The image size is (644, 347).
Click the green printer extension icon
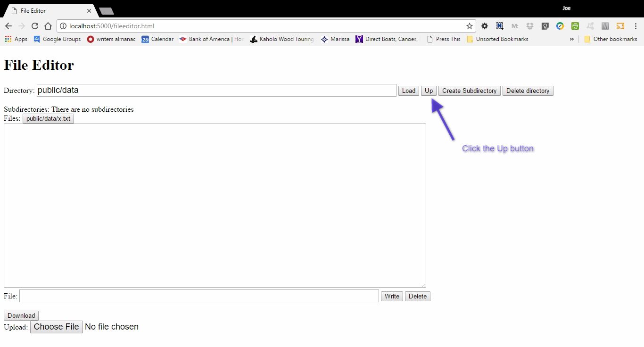[575, 26]
